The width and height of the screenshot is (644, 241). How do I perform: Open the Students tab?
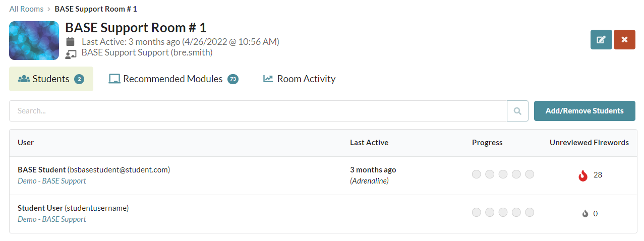(51, 79)
